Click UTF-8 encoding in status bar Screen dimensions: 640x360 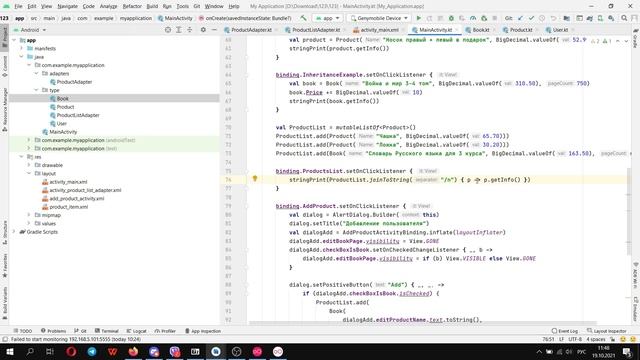point(575,339)
